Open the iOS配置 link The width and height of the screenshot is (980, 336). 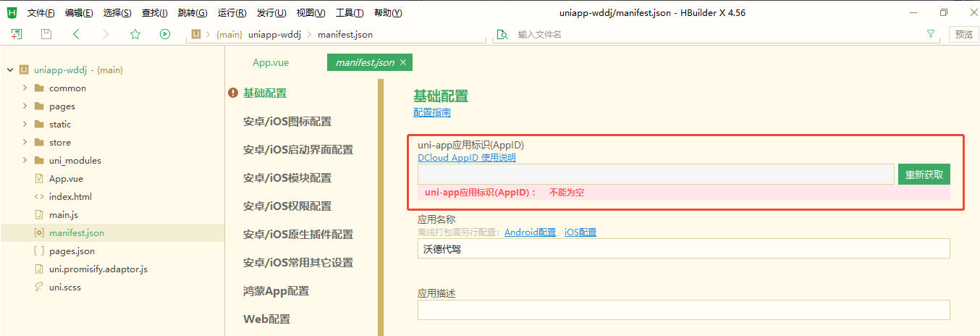580,232
